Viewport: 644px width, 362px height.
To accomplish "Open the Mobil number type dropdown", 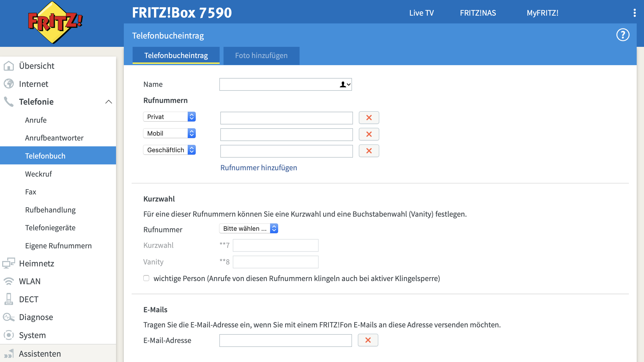I will 169,133.
